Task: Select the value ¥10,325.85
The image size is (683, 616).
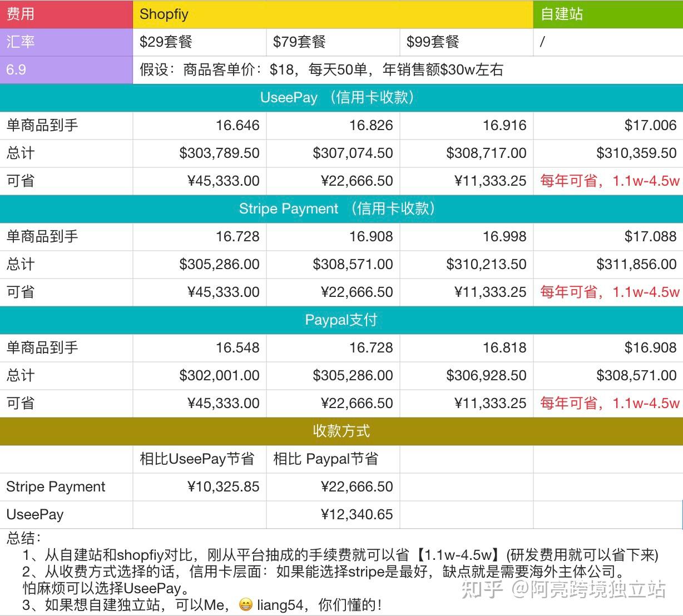Action: [223, 486]
